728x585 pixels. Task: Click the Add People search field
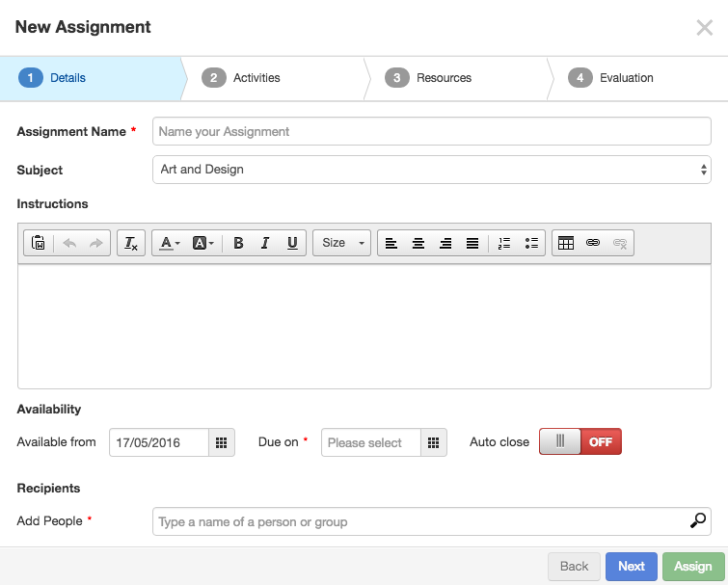point(432,521)
